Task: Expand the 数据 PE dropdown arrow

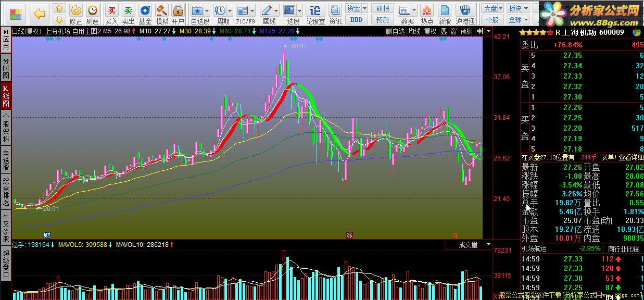Action: pyautogui.click(x=415, y=10)
